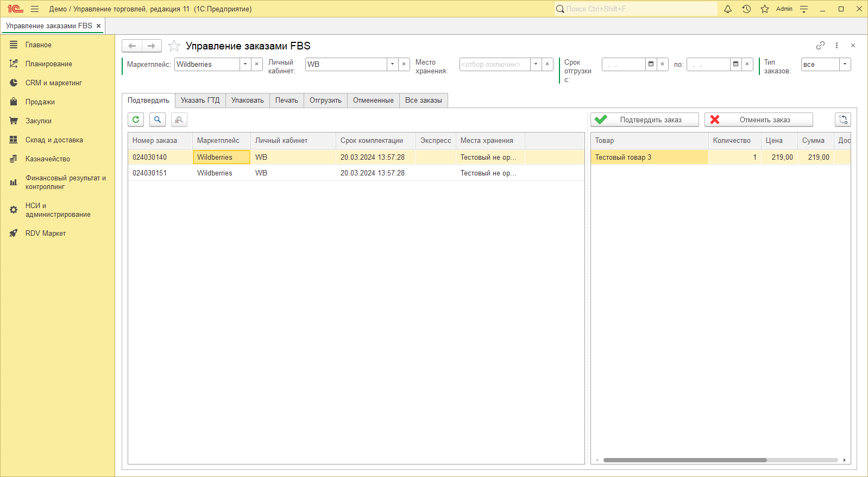Image resolution: width=868 pixels, height=477 pixels.
Task: Select order 024030140 number cell
Action: 160,157
